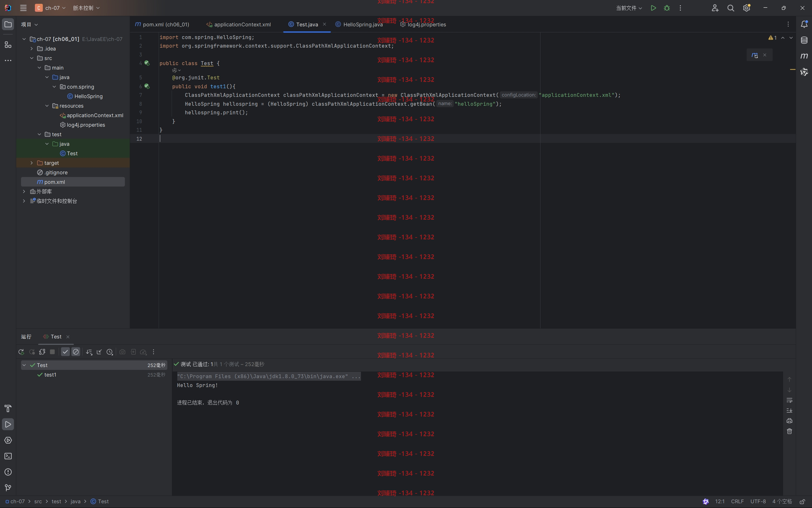Select HelloSpring class in project tree

(85, 97)
